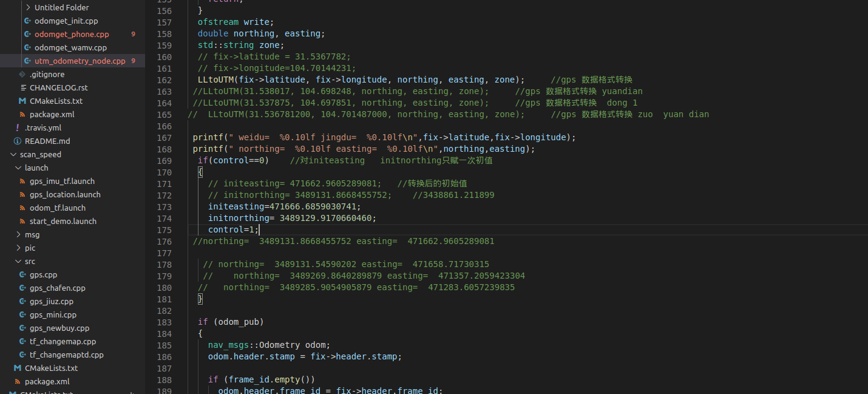Open odomget_wamv.cpp file
Viewport: 868px width, 394px height.
[70, 47]
